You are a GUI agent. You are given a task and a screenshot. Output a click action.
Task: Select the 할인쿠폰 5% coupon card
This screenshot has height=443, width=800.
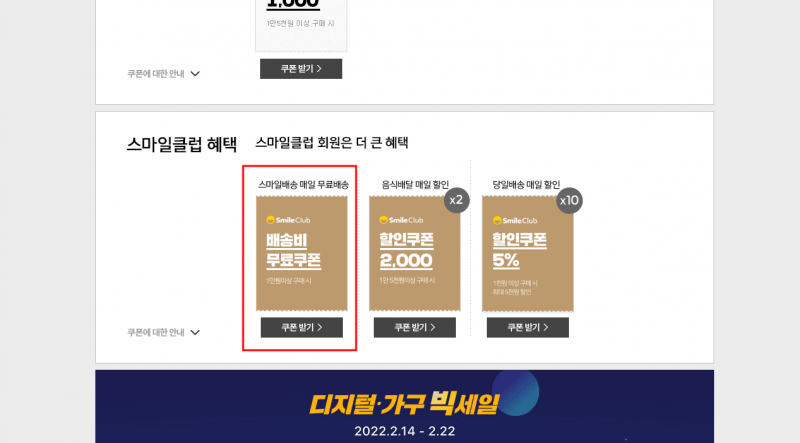pyautogui.click(x=528, y=254)
